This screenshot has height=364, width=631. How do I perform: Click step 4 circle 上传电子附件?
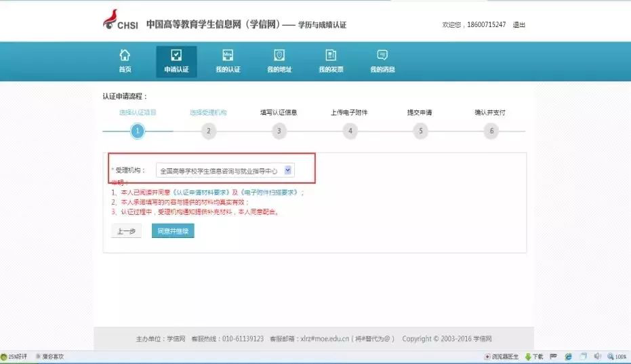(x=350, y=131)
